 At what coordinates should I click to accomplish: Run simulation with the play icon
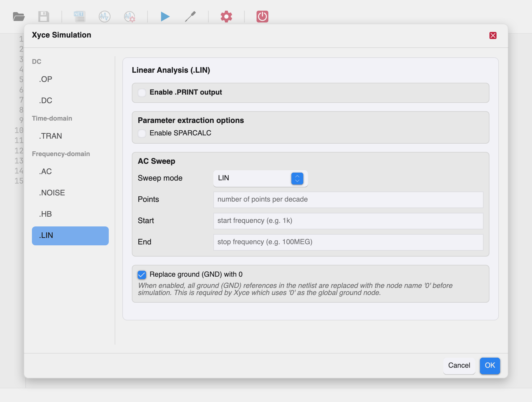pyautogui.click(x=165, y=17)
